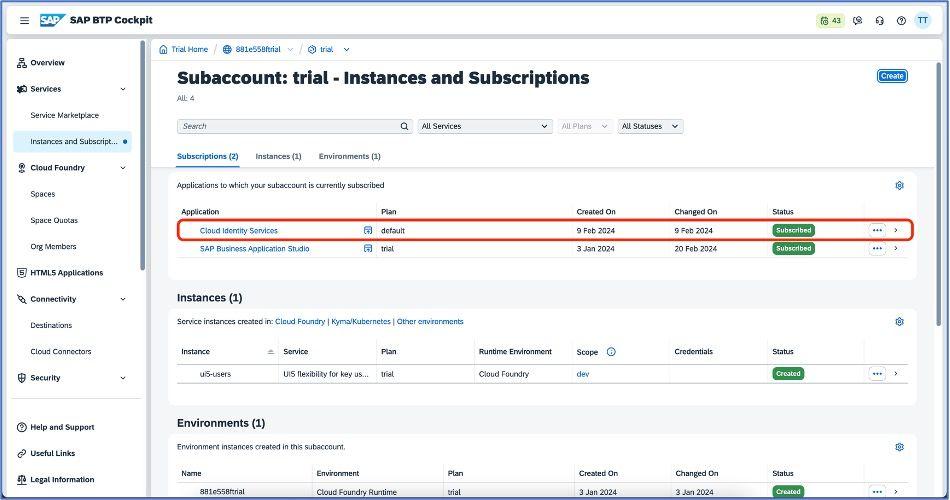Viewport: 950px width, 500px height.
Task: Open trial days remaining indicator 43
Action: (830, 21)
